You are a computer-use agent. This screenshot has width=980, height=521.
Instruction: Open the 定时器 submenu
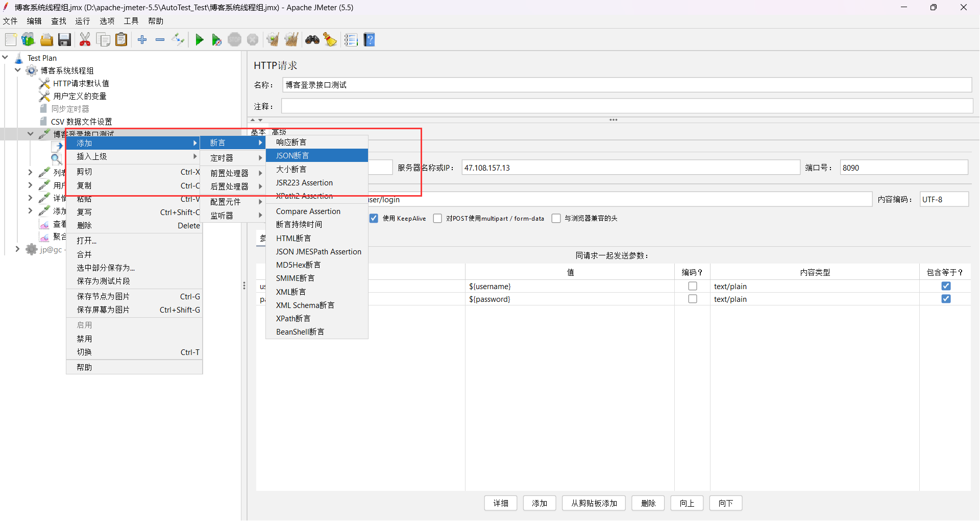pos(233,158)
